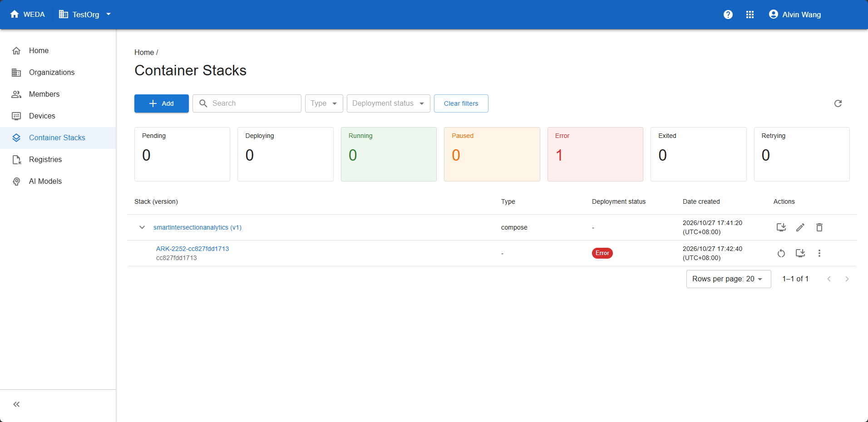
Task: Click the Add button
Action: click(x=162, y=103)
